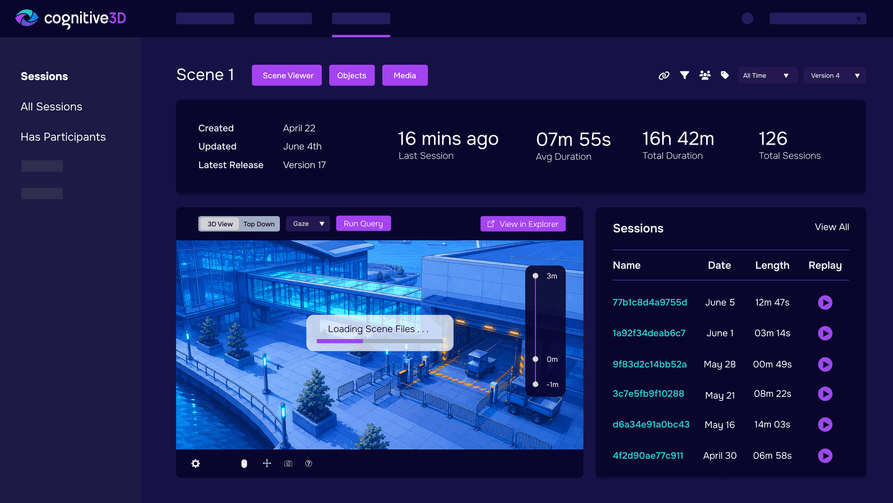Open session link 1a92f34deab6c7

649,333
